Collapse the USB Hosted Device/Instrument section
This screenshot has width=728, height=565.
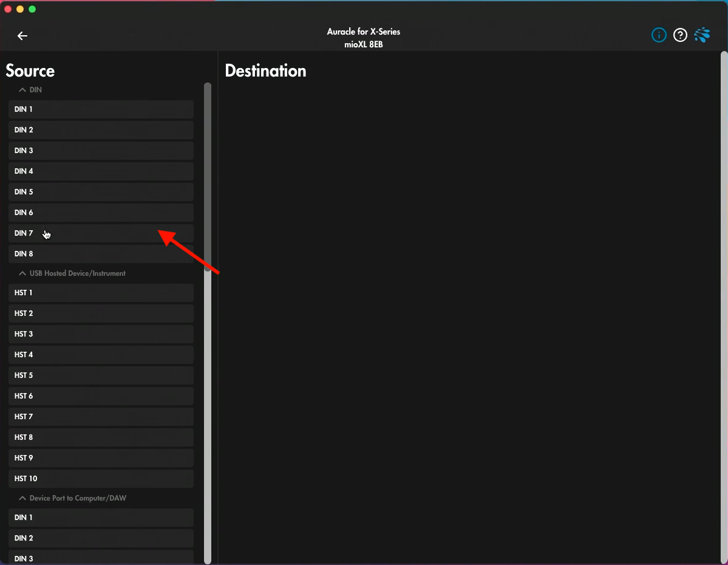click(x=22, y=273)
